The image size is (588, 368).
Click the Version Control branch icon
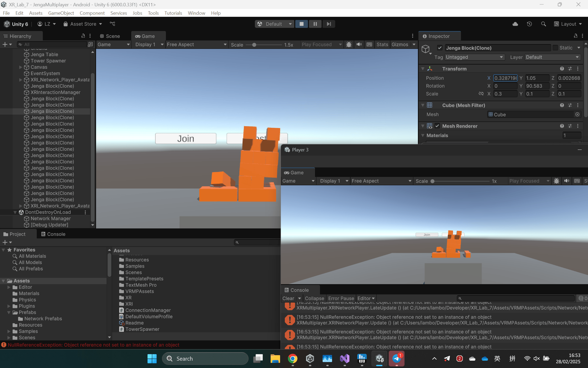112,24
